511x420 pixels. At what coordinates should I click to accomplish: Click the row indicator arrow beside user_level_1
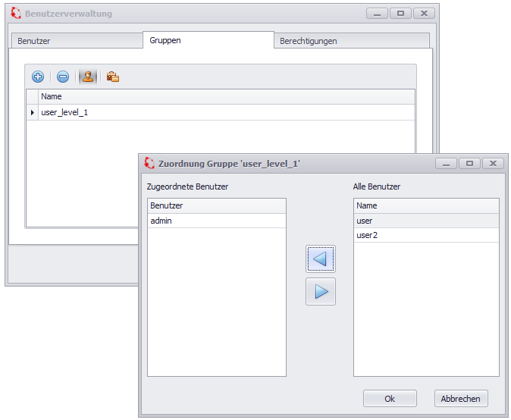click(x=32, y=112)
